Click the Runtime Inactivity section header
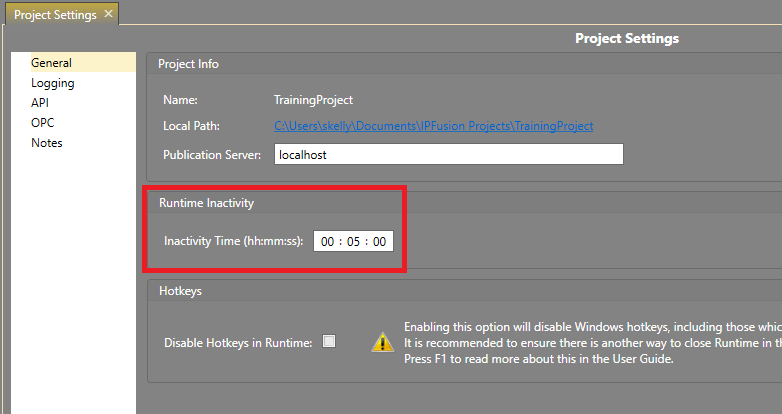Viewport: 782px width, 414px height. (206, 203)
